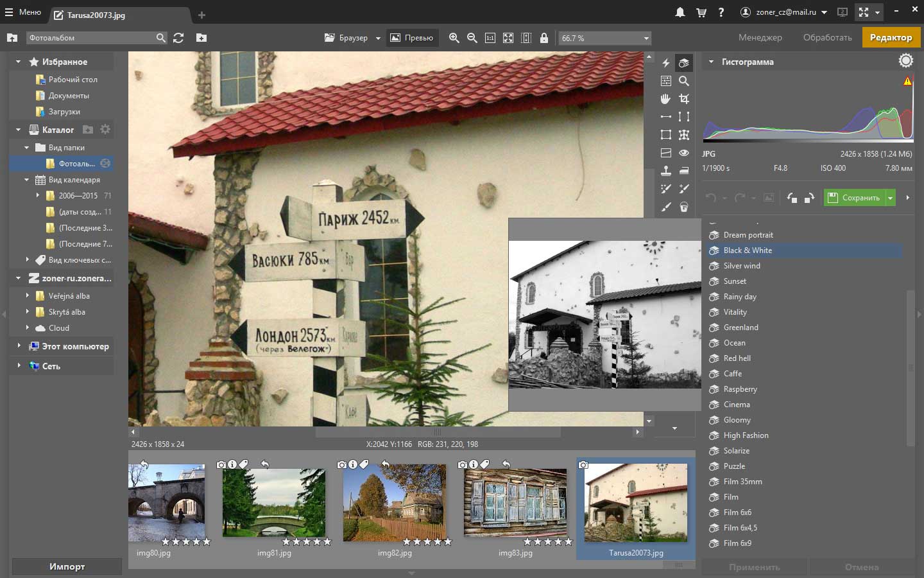Toggle the zoom lock padlock

tap(544, 38)
